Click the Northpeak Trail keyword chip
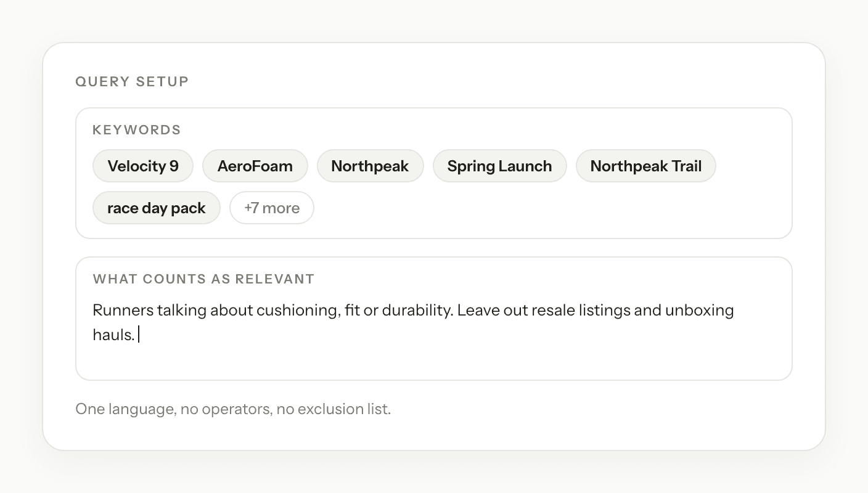Viewport: 868px width, 493px height. [646, 166]
